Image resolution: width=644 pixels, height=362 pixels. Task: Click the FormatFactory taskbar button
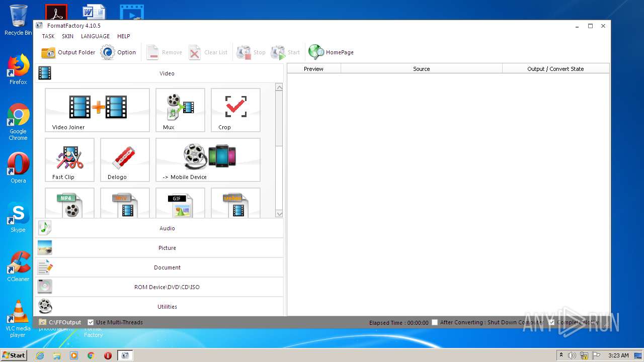point(125,355)
